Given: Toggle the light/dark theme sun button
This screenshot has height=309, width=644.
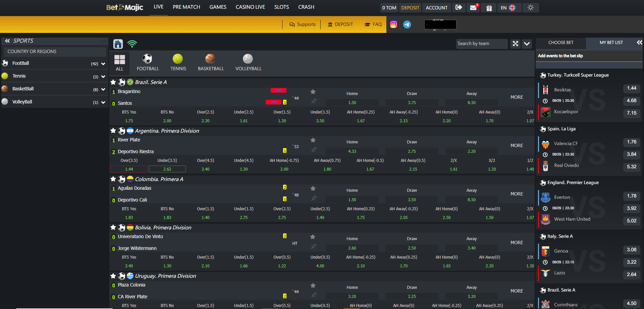Looking at the screenshot, I should pyautogui.click(x=530, y=7).
